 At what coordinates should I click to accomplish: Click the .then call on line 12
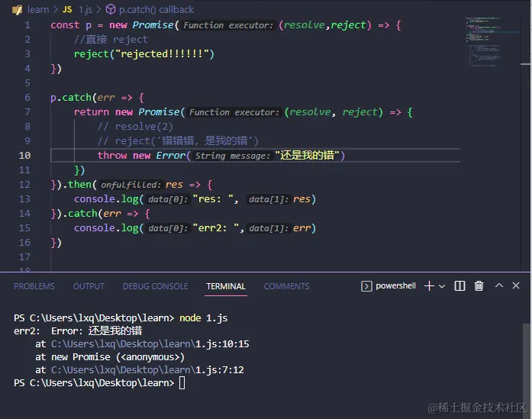pos(79,184)
